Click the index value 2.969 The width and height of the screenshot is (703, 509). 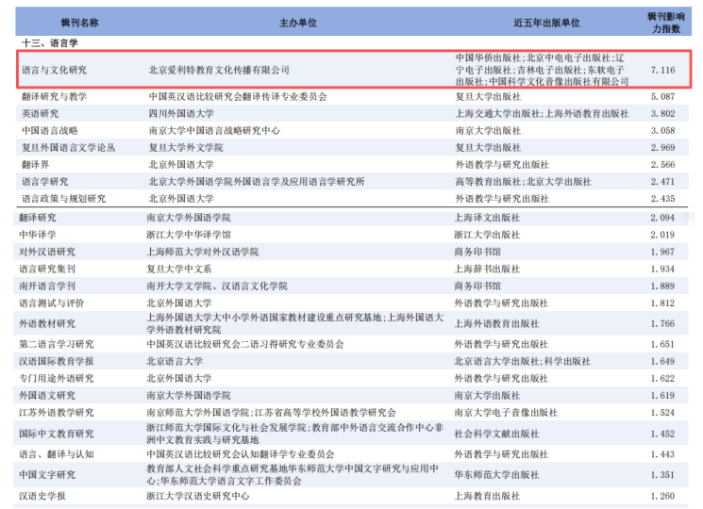pos(663,148)
